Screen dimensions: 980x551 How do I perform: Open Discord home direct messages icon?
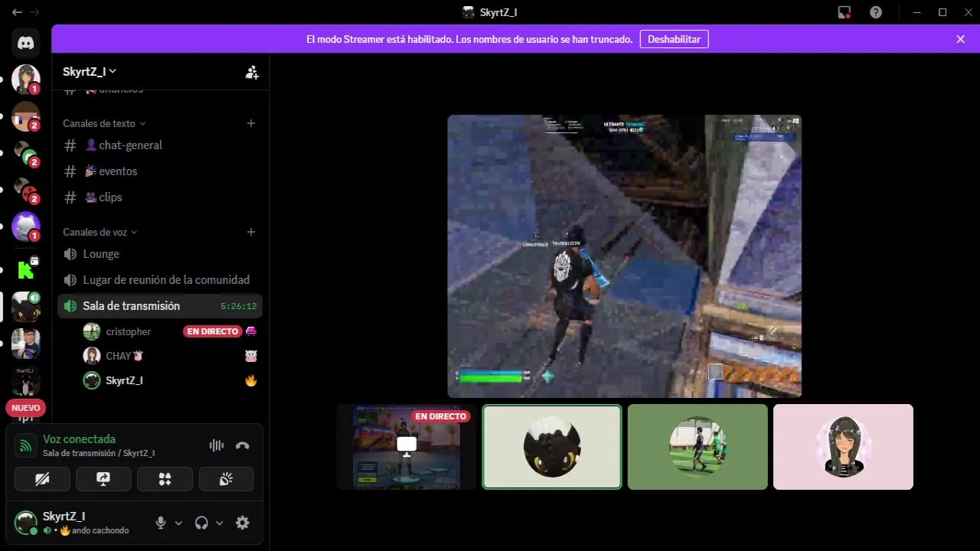[26, 43]
